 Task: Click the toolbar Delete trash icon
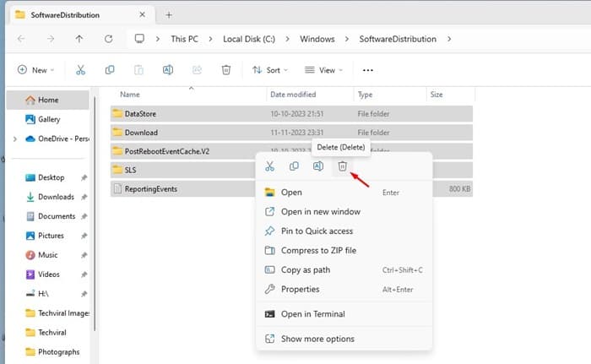click(226, 70)
